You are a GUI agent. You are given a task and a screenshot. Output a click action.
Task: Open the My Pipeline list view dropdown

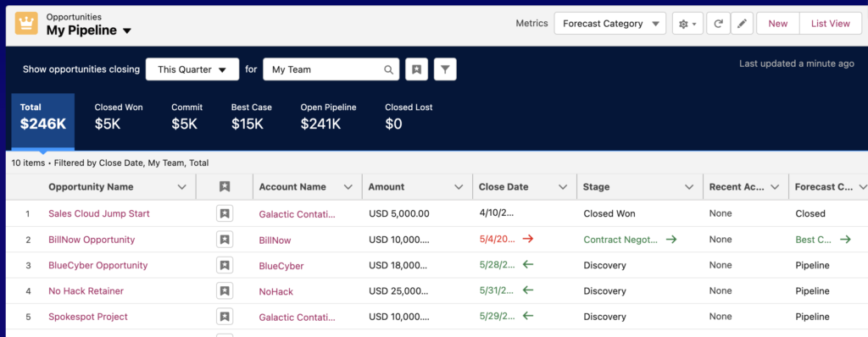pyautogui.click(x=127, y=31)
